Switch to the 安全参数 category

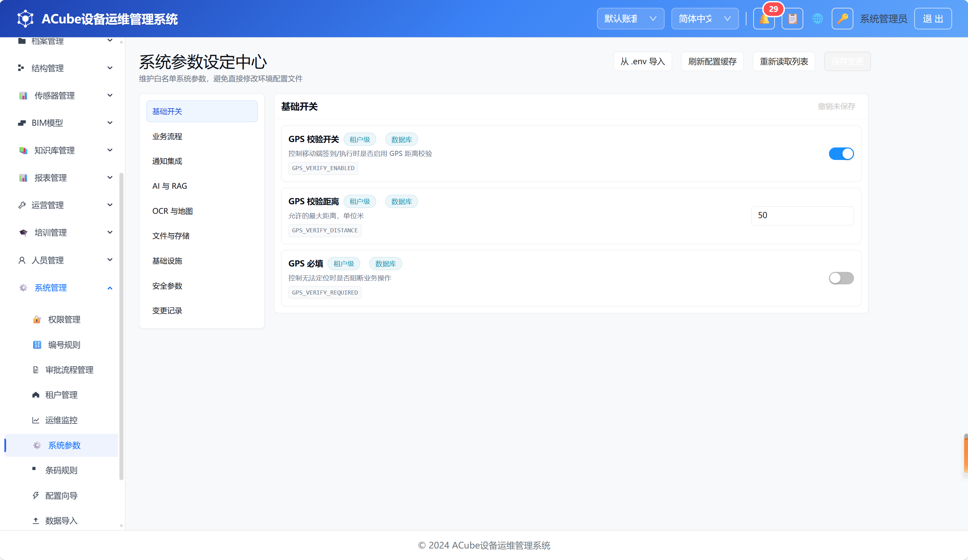pos(202,286)
